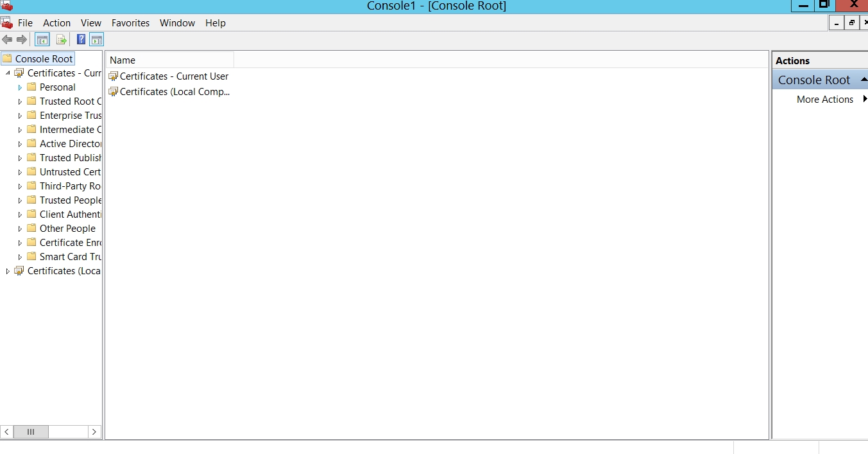Expand the Personal certificate store
Screen dimensions: 868x454
coord(20,87)
